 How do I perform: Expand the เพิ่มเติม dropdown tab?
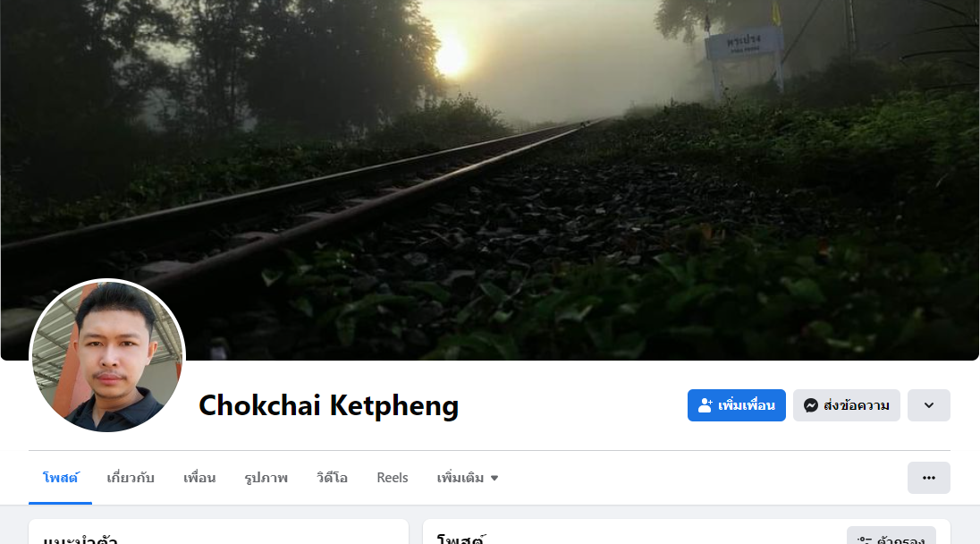pos(468,478)
